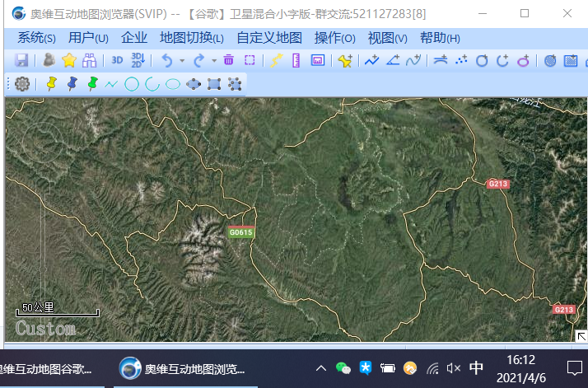This screenshot has height=388, width=588.
Task: Select the teal open arc tool
Action: pyautogui.click(x=152, y=84)
